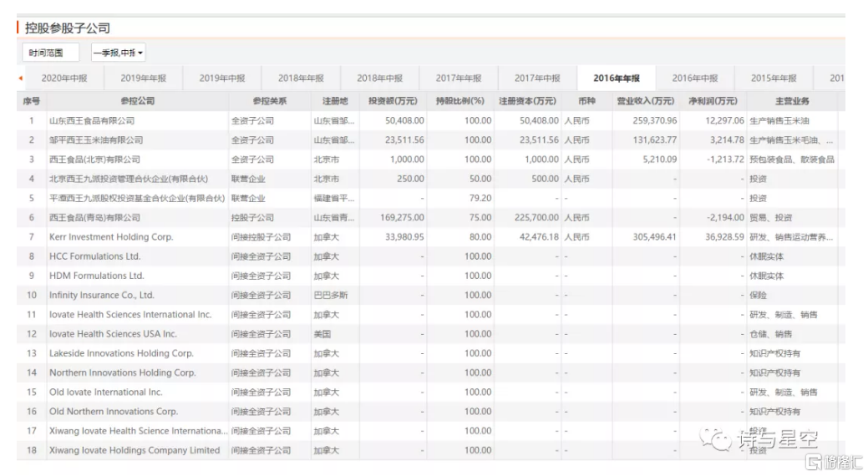The width and height of the screenshot is (868, 476).
Task: Click net profit value 36,928.59
Action: pos(724,237)
